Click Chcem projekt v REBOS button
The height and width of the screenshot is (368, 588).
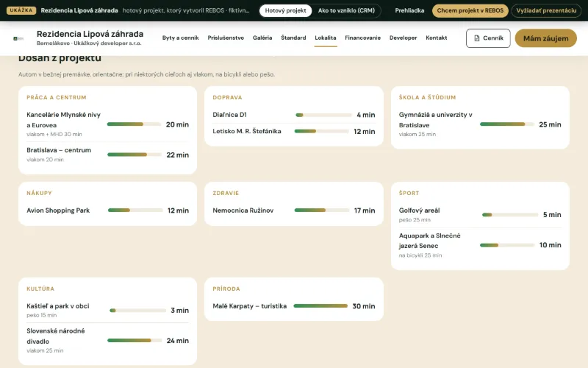pyautogui.click(x=470, y=10)
